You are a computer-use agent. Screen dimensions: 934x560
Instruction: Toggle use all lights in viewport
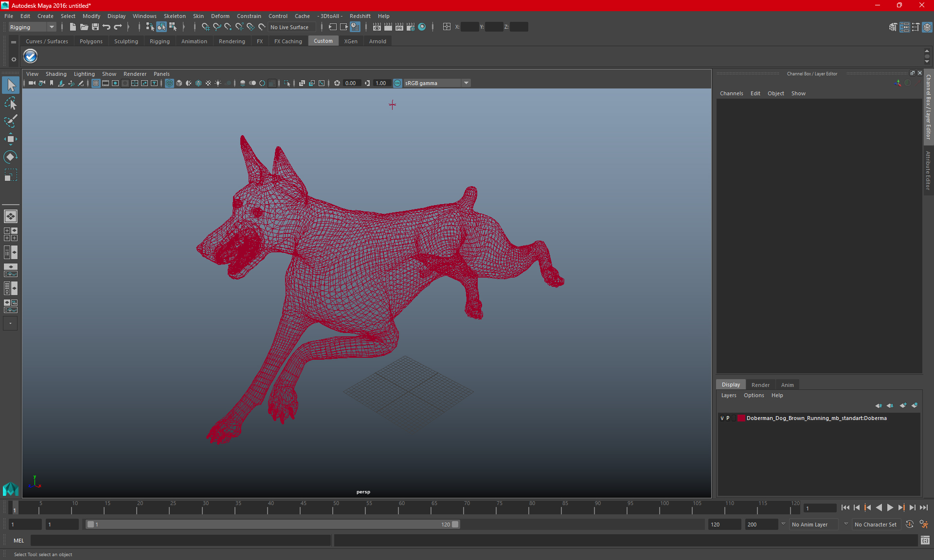218,83
